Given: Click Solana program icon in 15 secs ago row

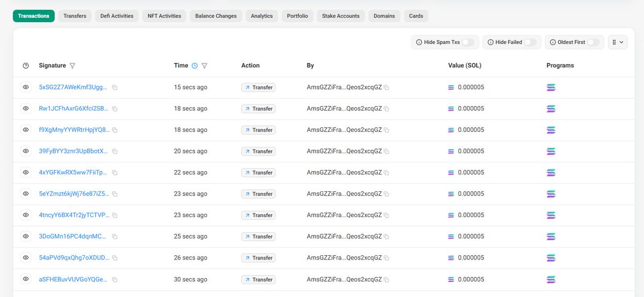Looking at the screenshot, I should pyautogui.click(x=551, y=87).
